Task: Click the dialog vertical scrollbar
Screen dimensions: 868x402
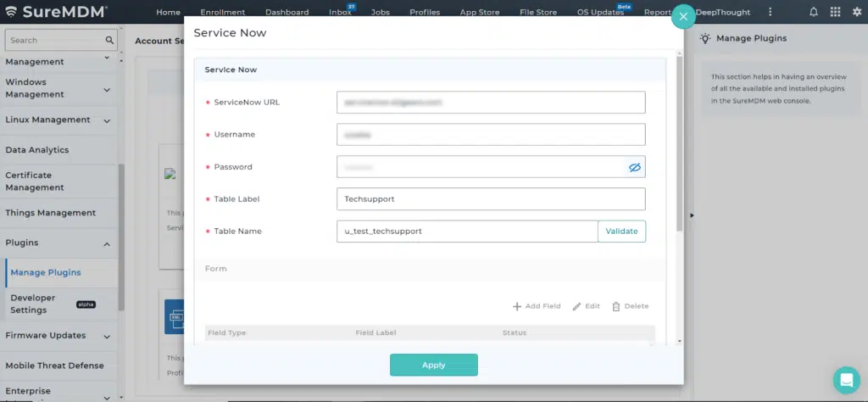Action: tap(680, 142)
